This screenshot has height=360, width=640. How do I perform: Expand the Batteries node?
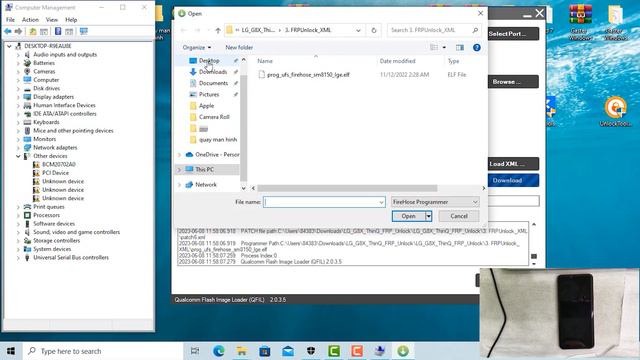click(x=18, y=63)
